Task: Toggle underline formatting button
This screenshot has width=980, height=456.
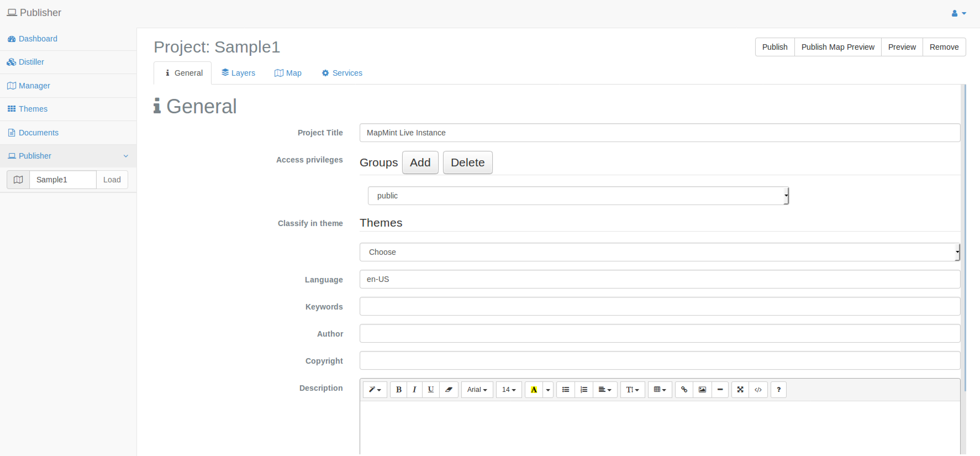Action: 431,389
